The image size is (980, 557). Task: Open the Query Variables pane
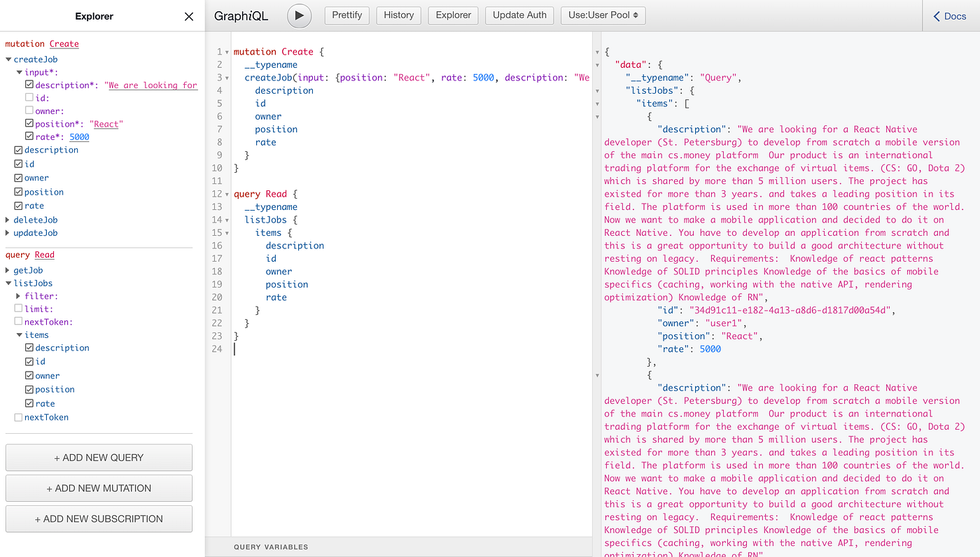click(271, 547)
